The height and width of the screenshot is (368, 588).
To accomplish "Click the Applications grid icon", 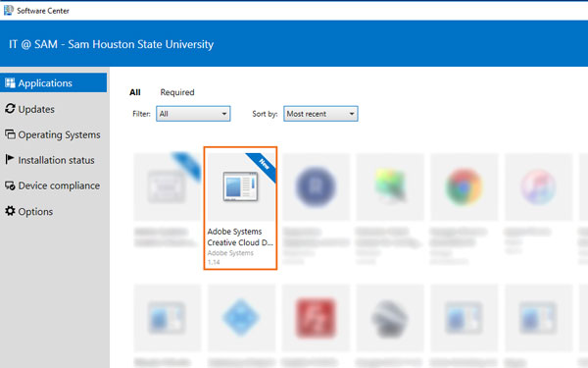I will (x=10, y=82).
